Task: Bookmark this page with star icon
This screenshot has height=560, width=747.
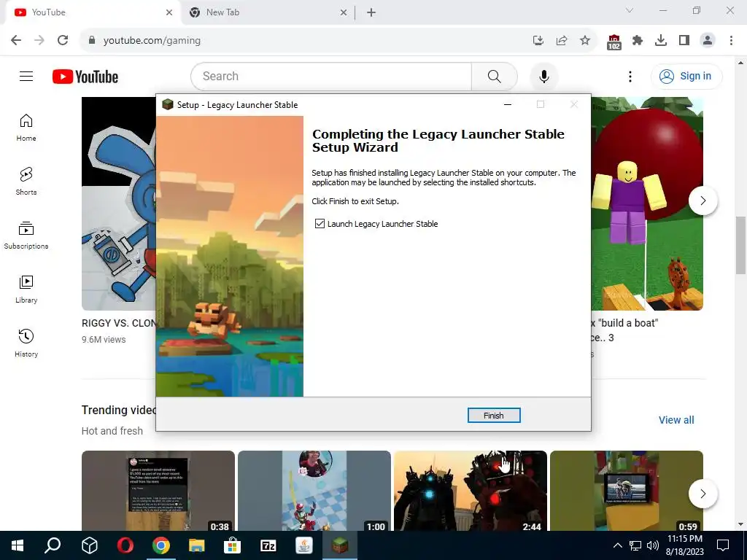Action: 585,41
